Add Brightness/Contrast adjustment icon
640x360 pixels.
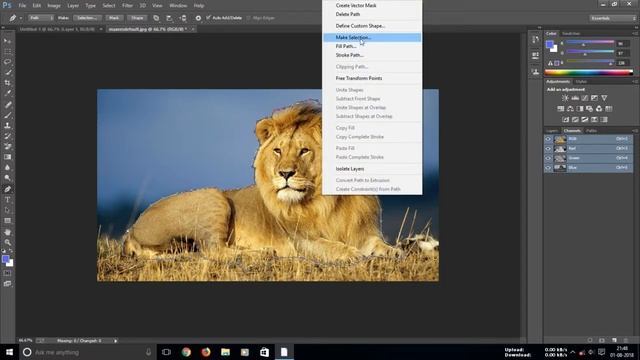(x=565, y=98)
